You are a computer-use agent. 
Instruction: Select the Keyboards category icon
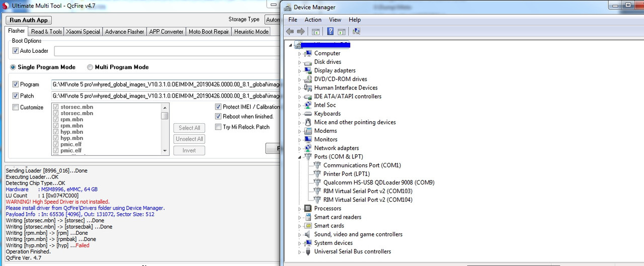[308, 114]
